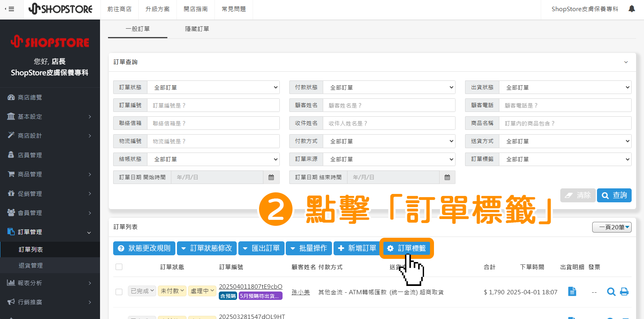
Task: Open the 匯出訂單 dropdown button
Action: coord(261,248)
